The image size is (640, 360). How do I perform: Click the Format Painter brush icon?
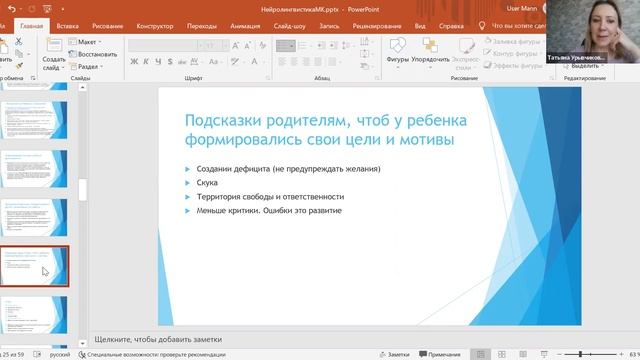(19, 66)
